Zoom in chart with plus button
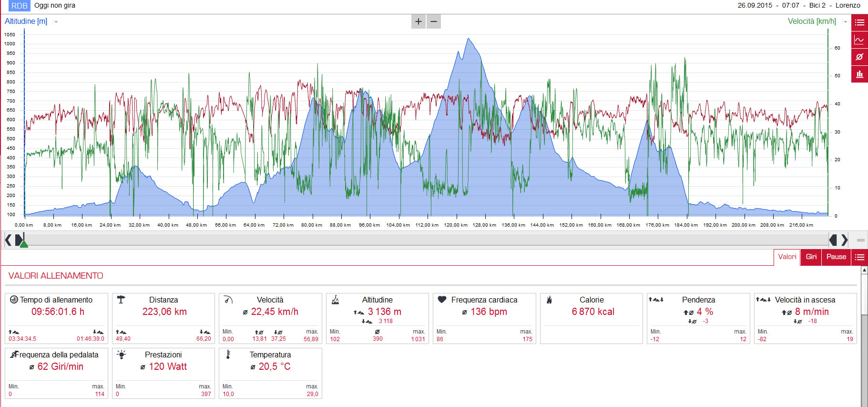868x407 pixels. coord(419,21)
